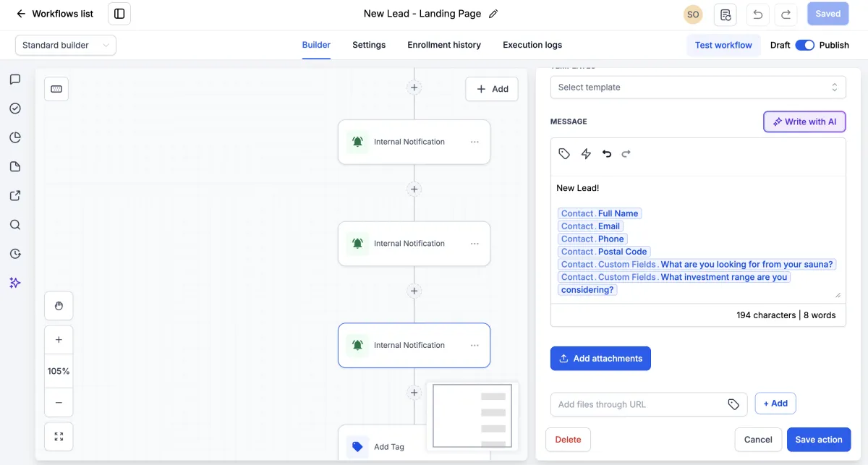Insert custom value using tag icon in message toolbar
Viewport: 868px width, 465px height.
click(x=564, y=154)
